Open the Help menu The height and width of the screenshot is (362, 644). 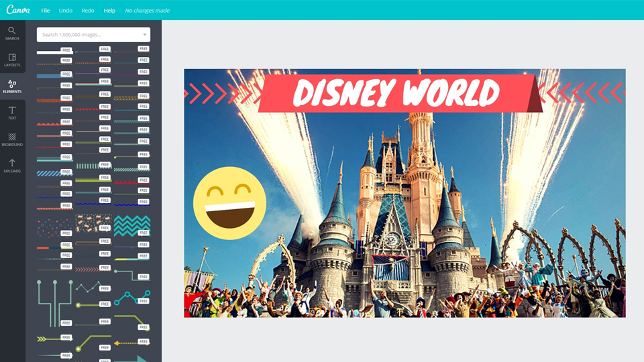coord(109,10)
